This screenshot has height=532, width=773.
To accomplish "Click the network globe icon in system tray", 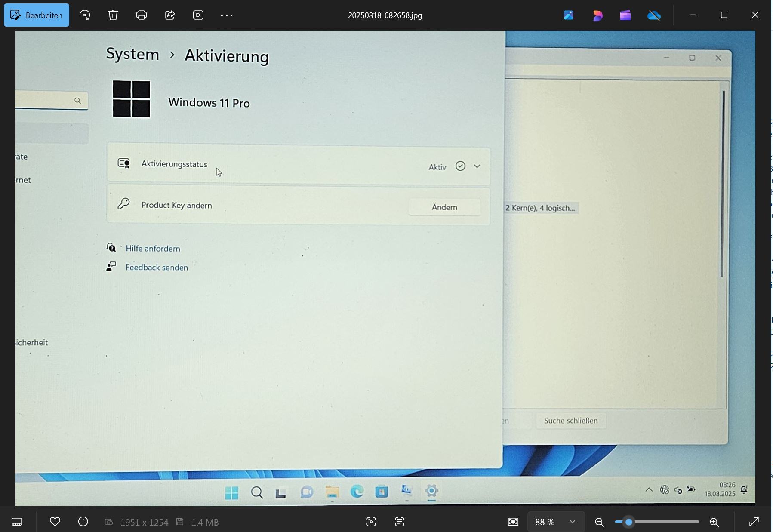I will (x=665, y=490).
